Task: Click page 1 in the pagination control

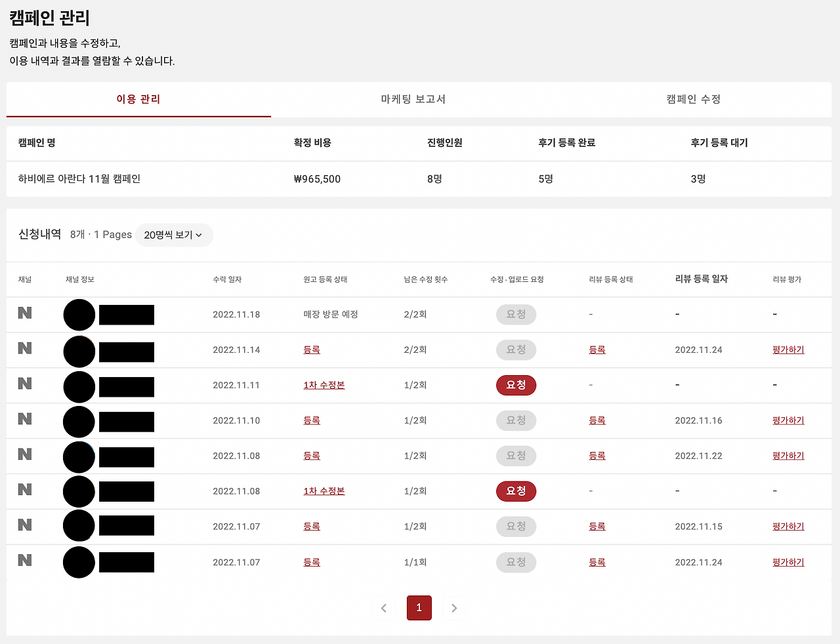Action: click(419, 608)
